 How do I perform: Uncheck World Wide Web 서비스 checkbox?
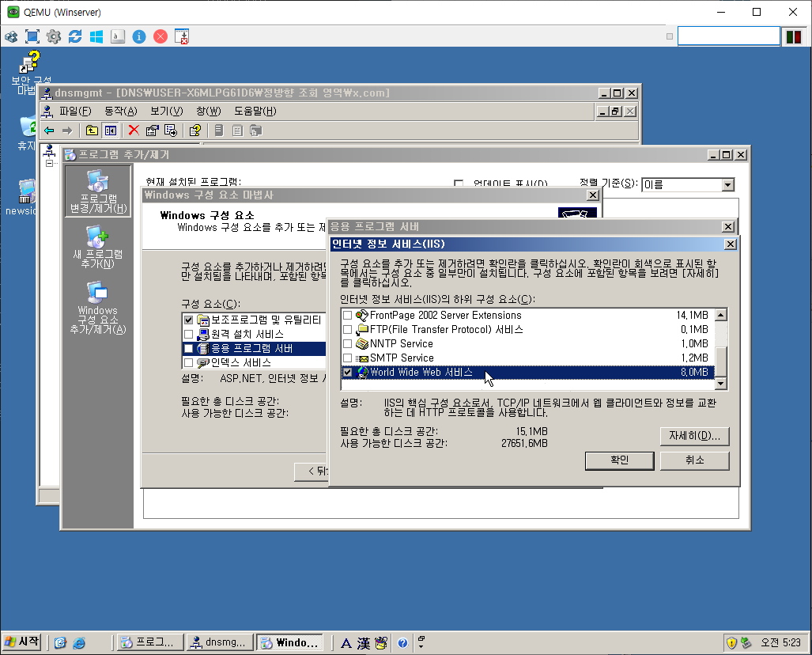click(x=347, y=372)
